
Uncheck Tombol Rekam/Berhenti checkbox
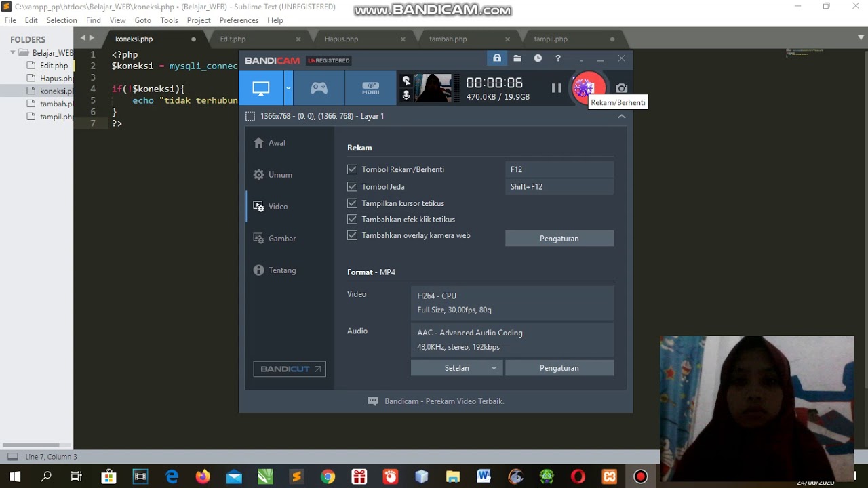point(352,169)
